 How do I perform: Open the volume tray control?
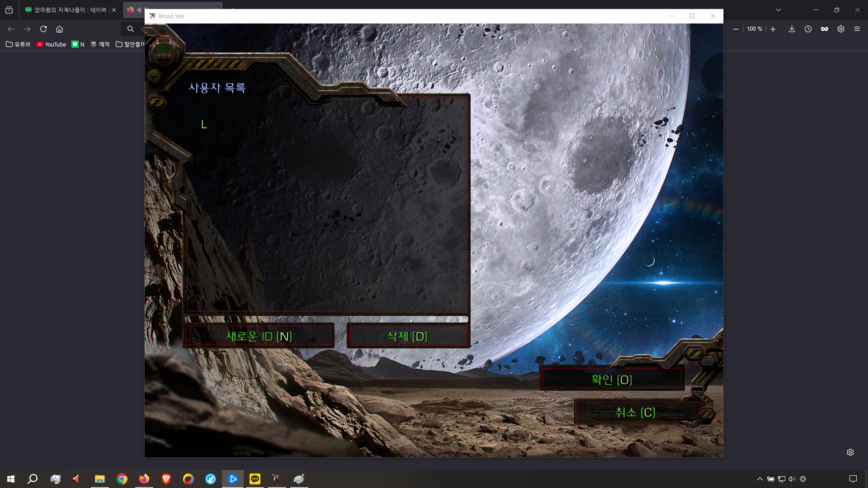coord(792,479)
